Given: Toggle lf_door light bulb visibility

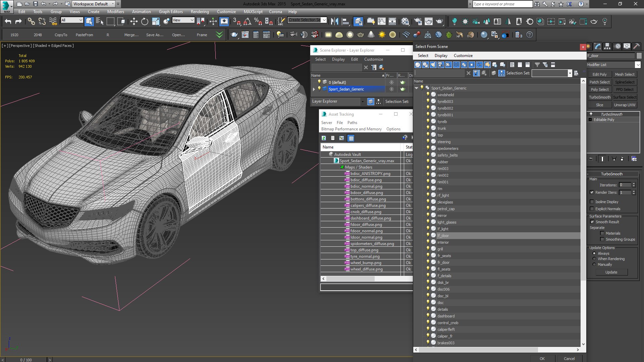Looking at the screenshot, I should click(428, 235).
